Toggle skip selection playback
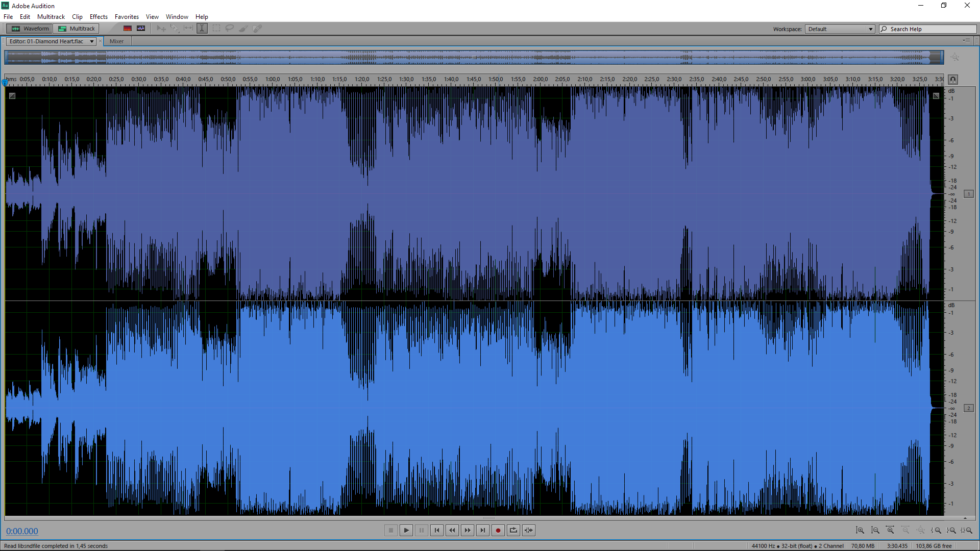 point(529,531)
